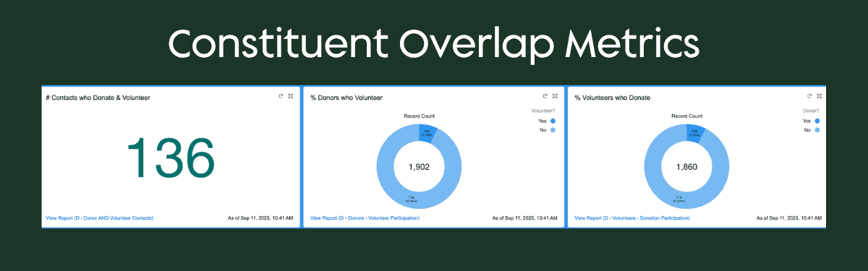Select the dark Yes slice in Donors who Volunteer donut
The image size is (868, 271).
427,132
